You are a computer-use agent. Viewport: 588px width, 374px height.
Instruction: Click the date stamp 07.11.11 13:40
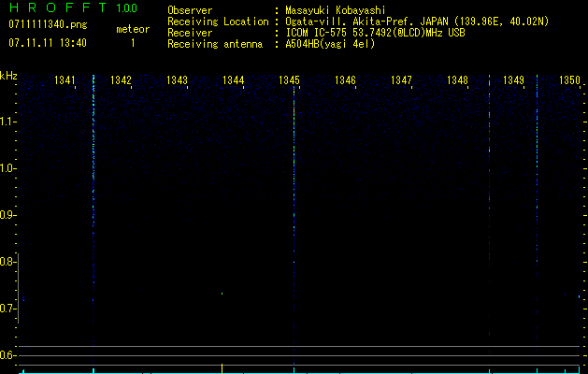(48, 43)
